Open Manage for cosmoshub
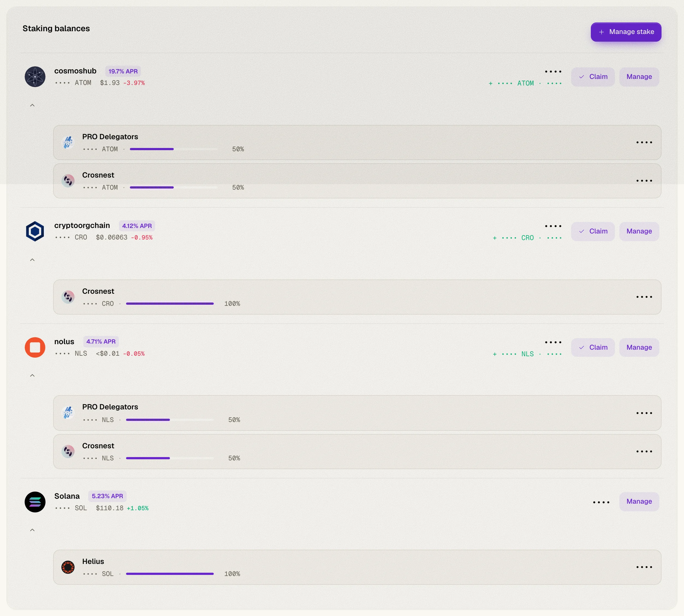The height and width of the screenshot is (616, 684). (639, 77)
